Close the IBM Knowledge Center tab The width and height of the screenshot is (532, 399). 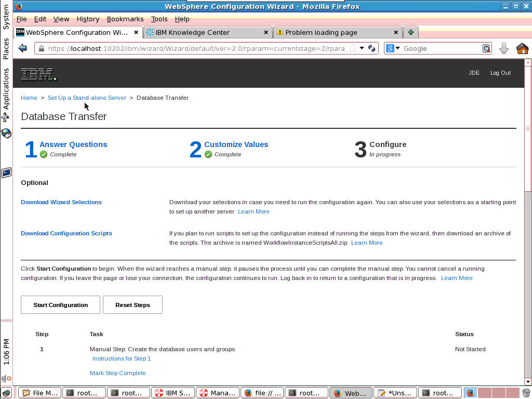(x=266, y=32)
